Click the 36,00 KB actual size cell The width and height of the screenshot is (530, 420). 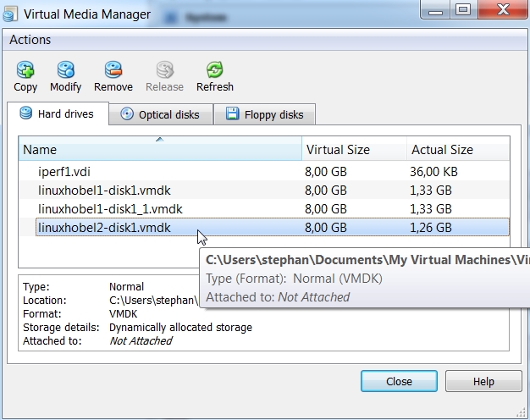[433, 172]
